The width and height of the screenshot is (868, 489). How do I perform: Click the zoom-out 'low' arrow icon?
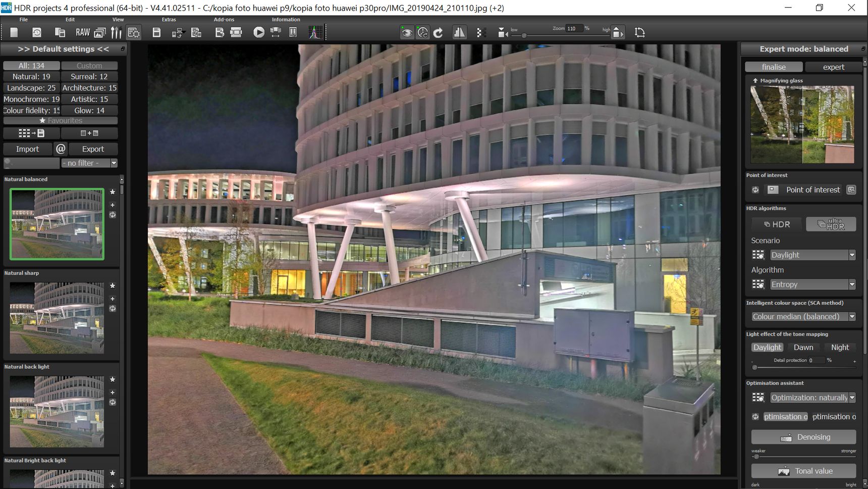(x=503, y=33)
